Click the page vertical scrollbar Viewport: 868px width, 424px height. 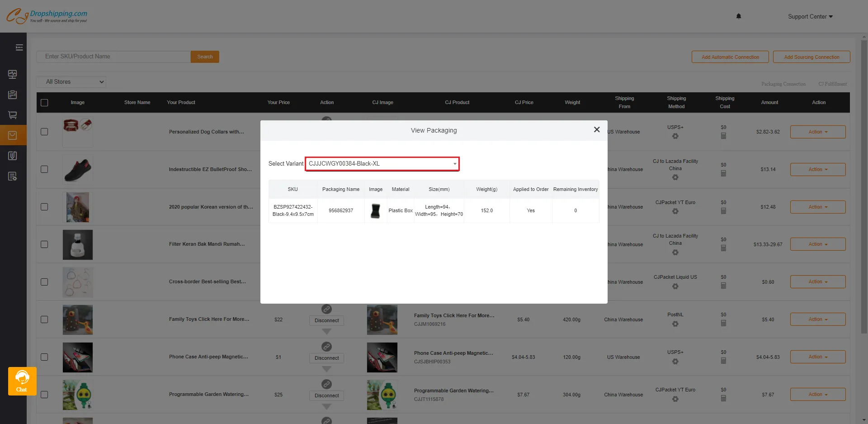[864, 181]
